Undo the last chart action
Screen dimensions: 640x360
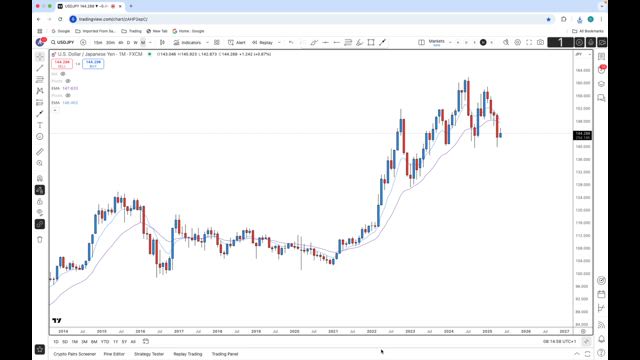point(291,42)
